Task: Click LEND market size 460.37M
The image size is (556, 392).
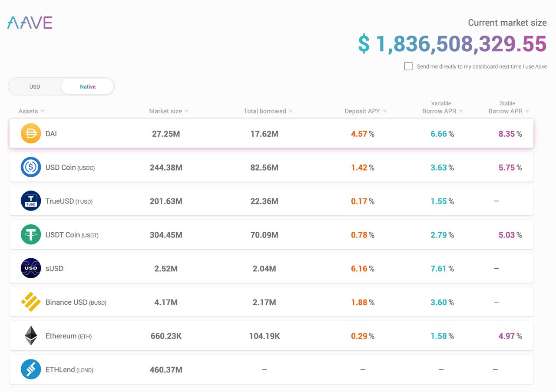Action: click(x=166, y=369)
